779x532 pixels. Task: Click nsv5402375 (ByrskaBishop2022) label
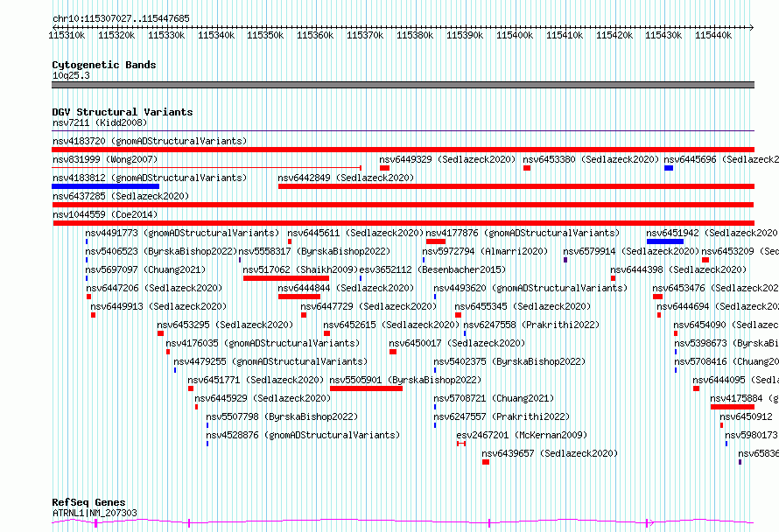point(509,361)
